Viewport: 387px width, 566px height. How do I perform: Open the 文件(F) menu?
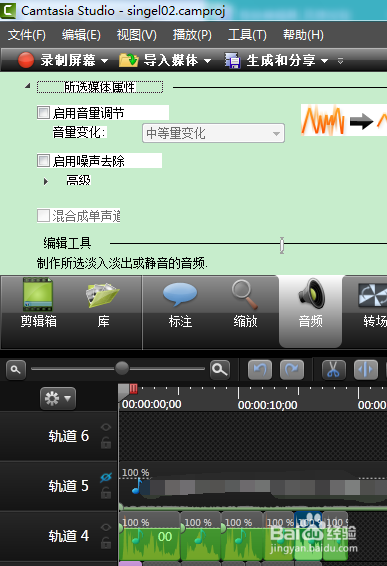(x=27, y=35)
